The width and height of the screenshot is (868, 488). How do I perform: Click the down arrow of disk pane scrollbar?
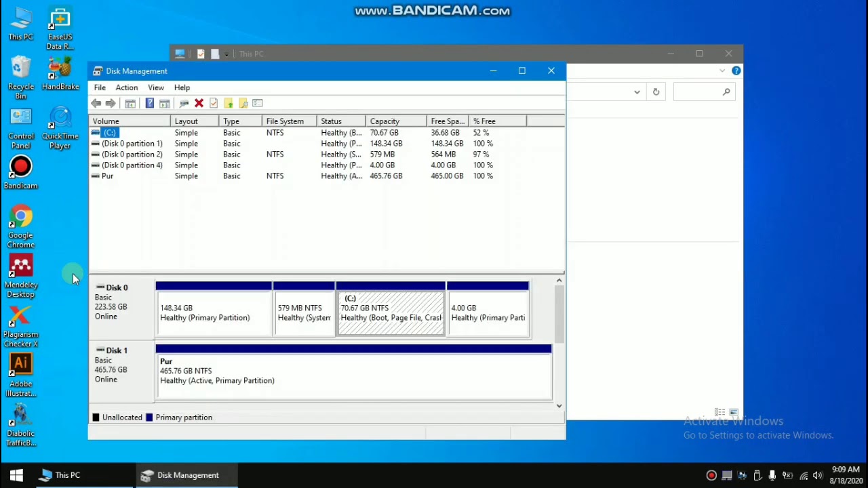click(559, 405)
